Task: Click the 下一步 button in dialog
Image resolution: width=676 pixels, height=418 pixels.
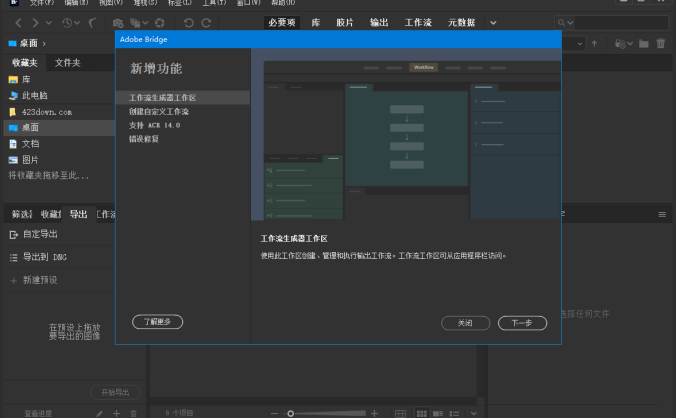Action: click(522, 323)
